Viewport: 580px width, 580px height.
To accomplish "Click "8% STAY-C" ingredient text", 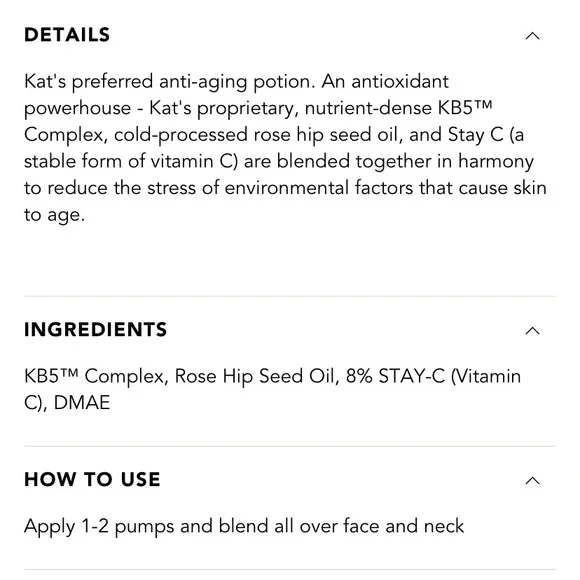I will [395, 376].
